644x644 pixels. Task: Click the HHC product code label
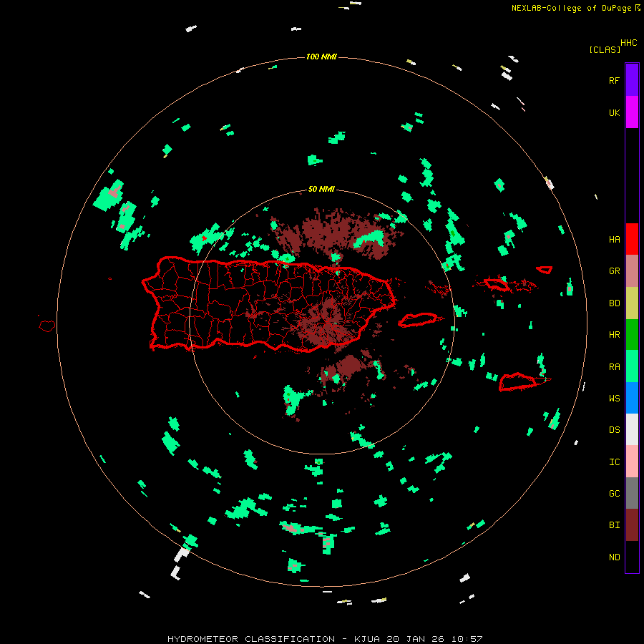click(x=628, y=43)
